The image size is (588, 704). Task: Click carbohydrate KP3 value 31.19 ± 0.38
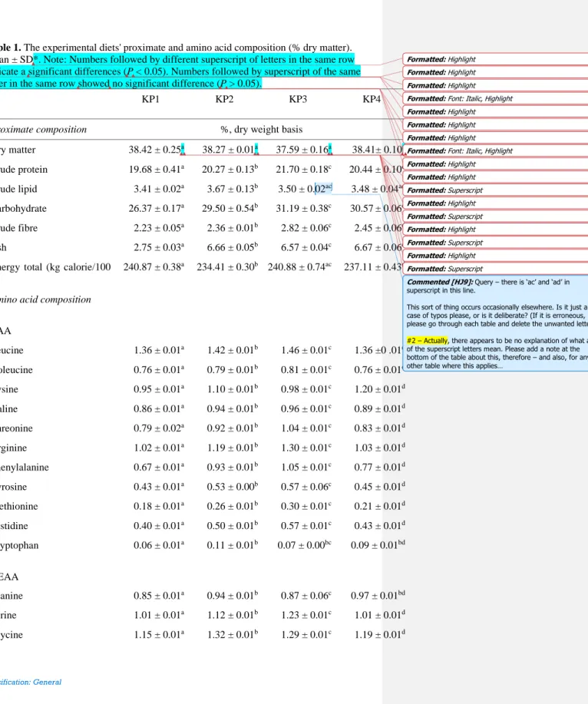click(x=304, y=208)
